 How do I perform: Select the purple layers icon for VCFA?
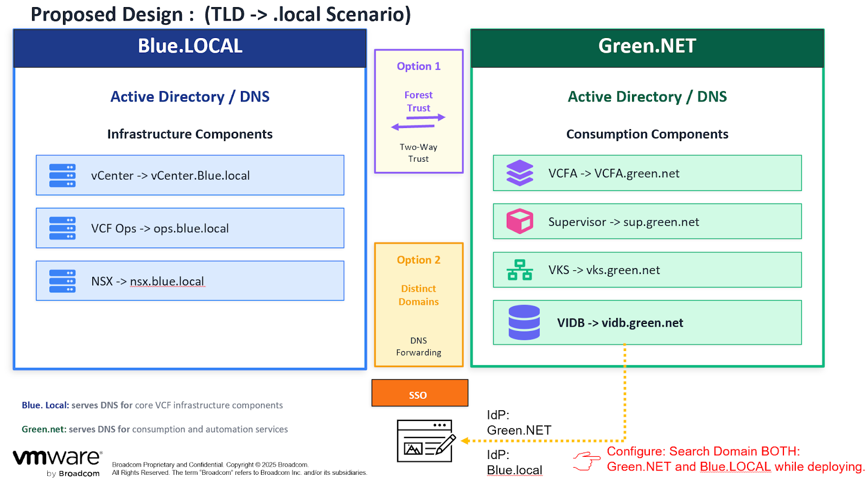click(x=520, y=173)
